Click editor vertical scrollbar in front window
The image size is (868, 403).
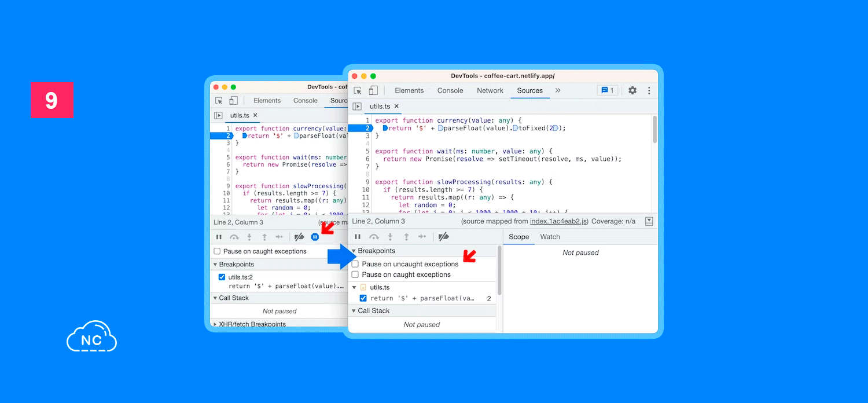coord(654,129)
